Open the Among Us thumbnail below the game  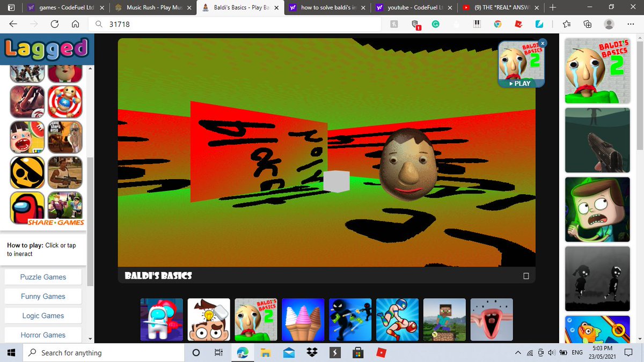[x=162, y=320]
